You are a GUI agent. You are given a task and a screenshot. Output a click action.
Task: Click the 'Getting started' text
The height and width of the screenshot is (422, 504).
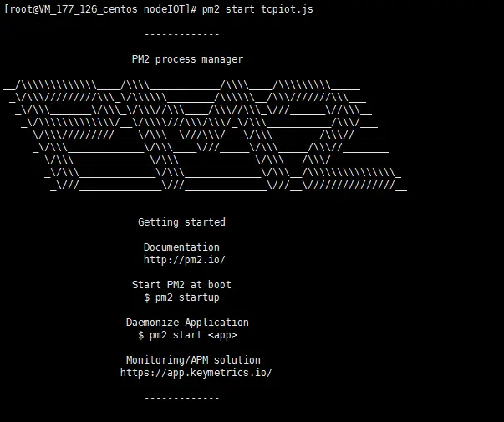click(x=181, y=222)
